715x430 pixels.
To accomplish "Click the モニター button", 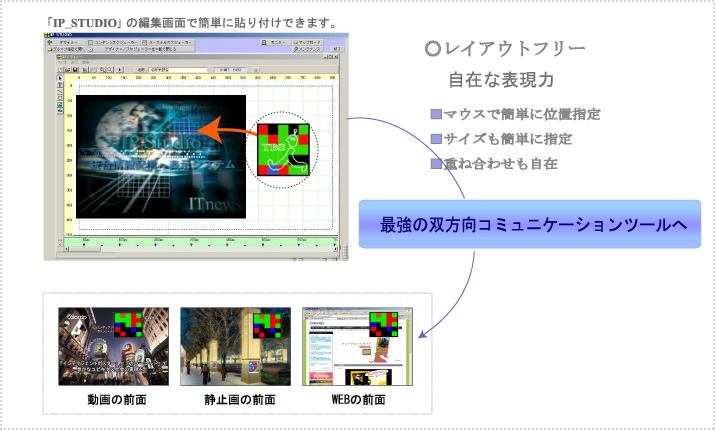I will (276, 42).
